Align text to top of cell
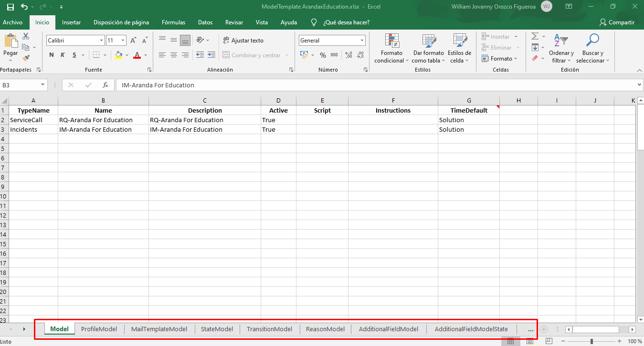 coord(162,40)
